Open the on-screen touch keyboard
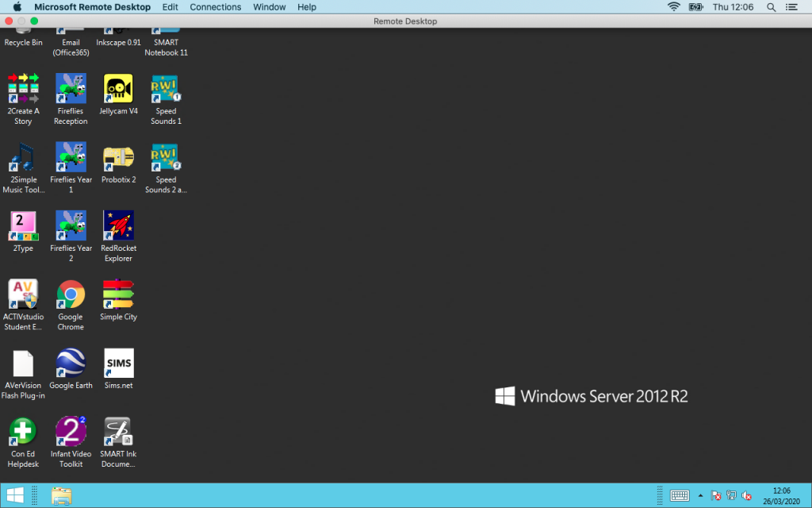Image resolution: width=812 pixels, height=508 pixels. [679, 495]
